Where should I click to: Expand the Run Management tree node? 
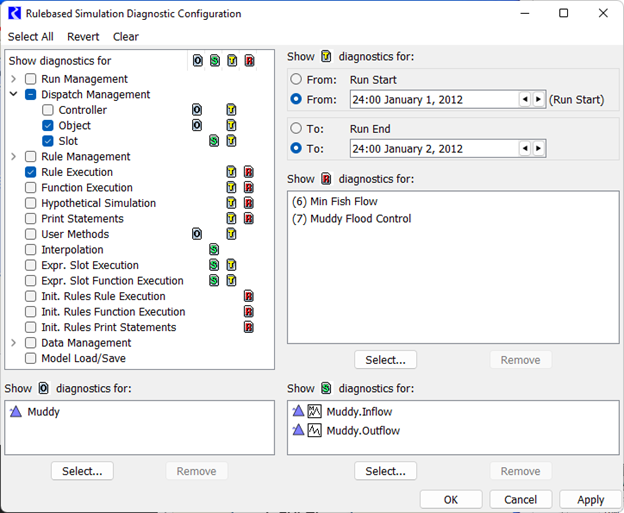(x=13, y=79)
